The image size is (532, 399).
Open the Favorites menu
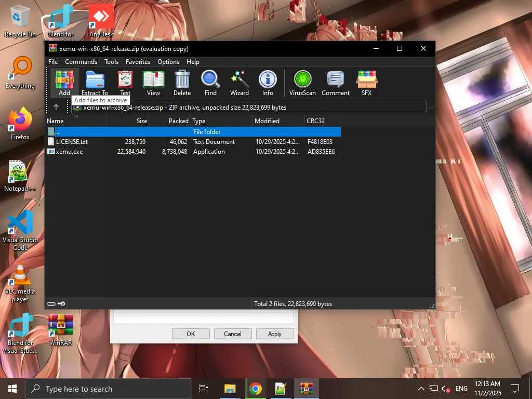click(138, 62)
